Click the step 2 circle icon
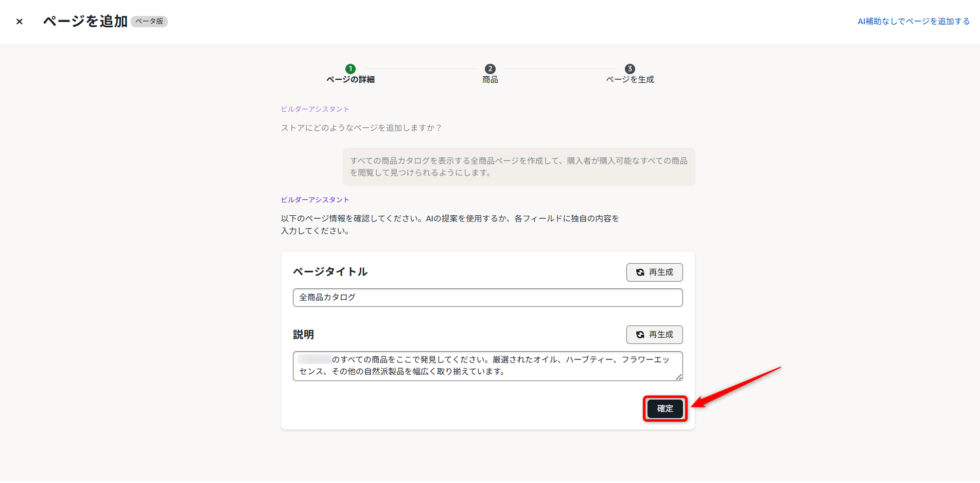The image size is (980, 483). [490, 69]
